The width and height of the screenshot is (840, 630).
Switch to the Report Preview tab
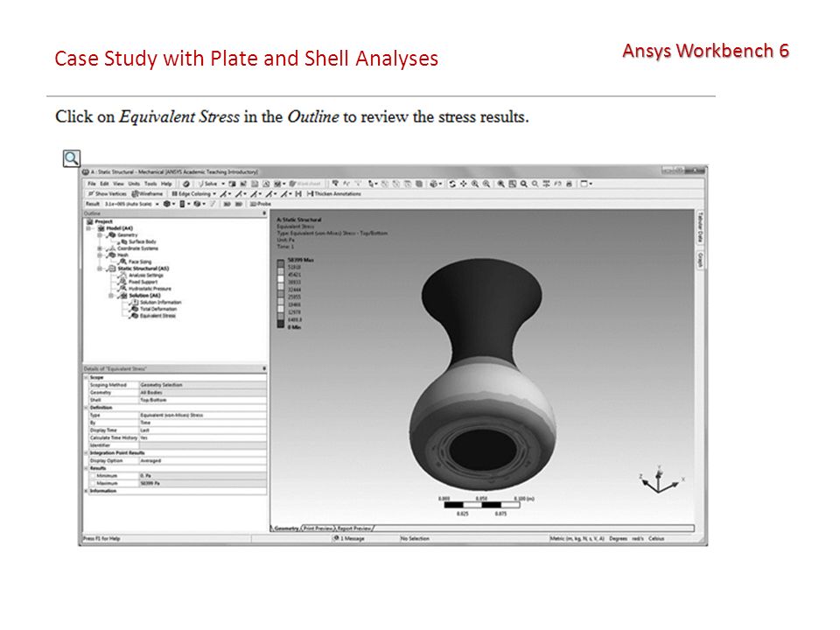[354, 528]
